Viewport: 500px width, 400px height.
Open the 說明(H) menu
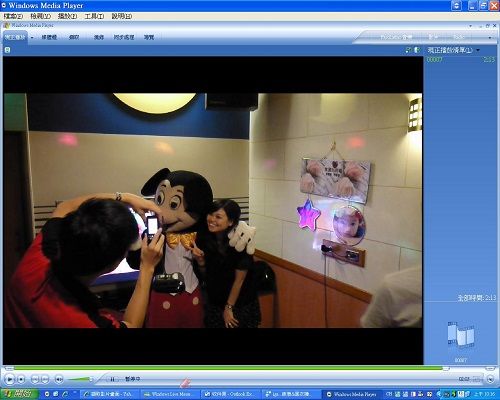click(122, 16)
